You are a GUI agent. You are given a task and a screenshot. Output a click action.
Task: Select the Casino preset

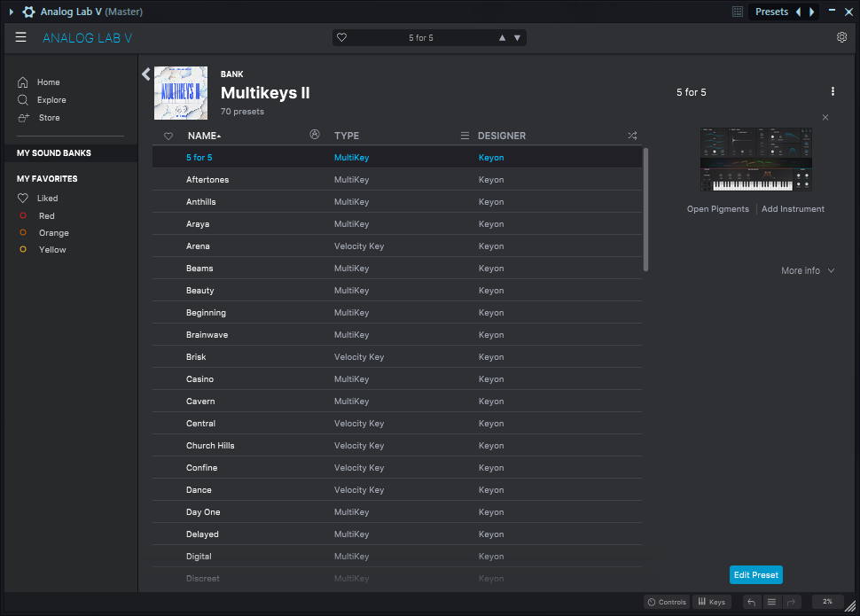[x=397, y=379]
